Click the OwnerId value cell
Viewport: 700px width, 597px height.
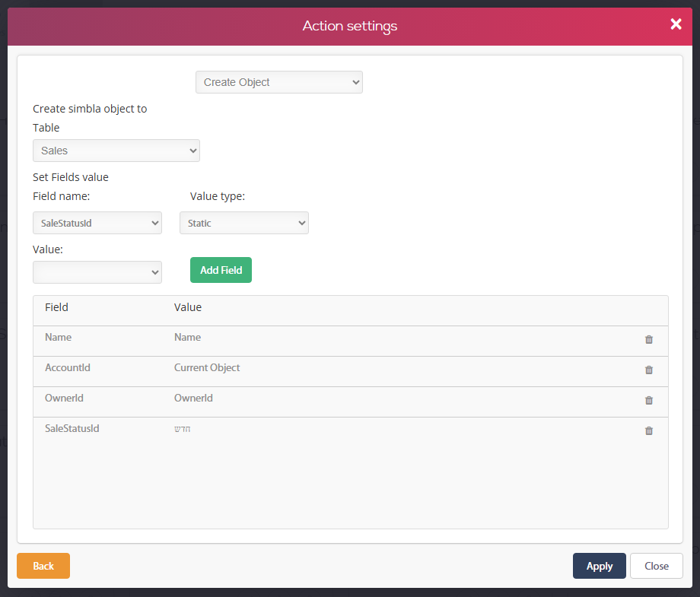[193, 398]
